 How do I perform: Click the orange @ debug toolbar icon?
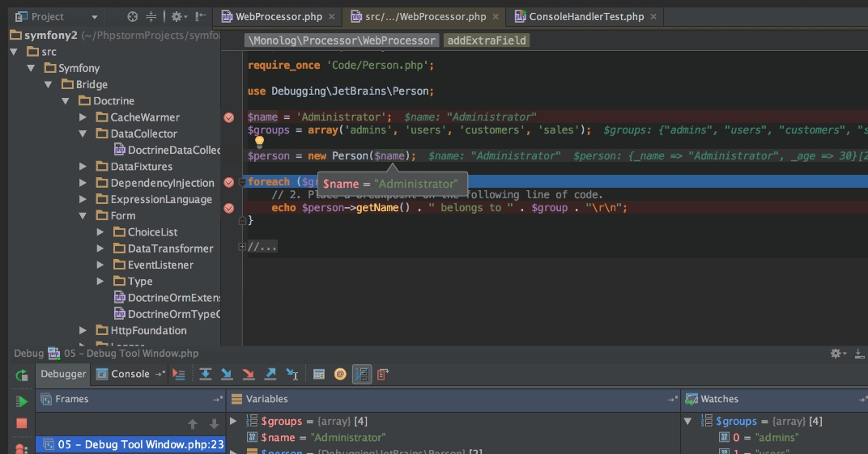coord(340,375)
